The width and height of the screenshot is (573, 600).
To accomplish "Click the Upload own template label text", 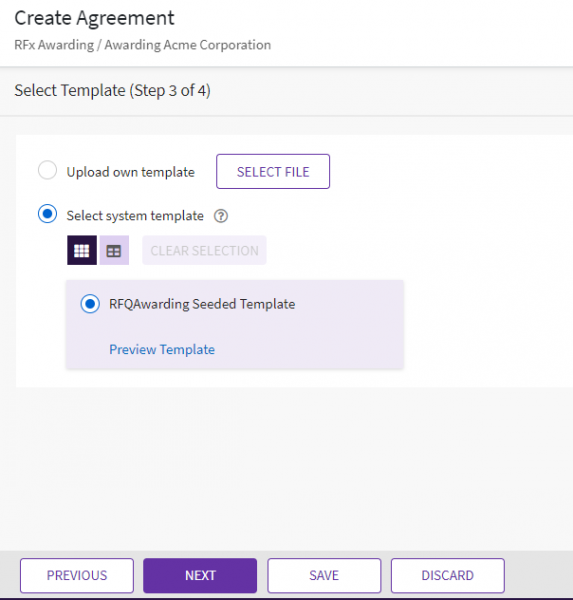I will pyautogui.click(x=131, y=172).
